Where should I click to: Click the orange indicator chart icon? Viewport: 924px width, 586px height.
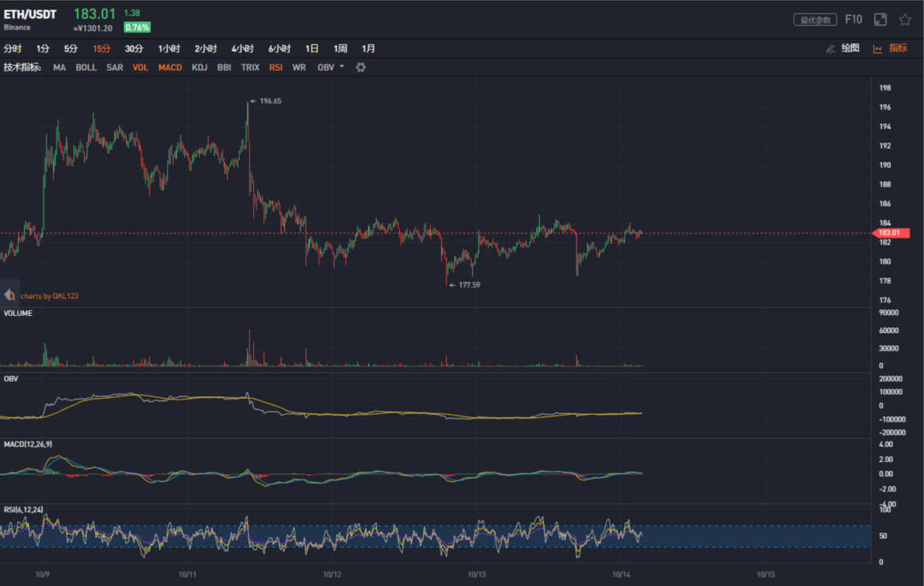coord(877,49)
